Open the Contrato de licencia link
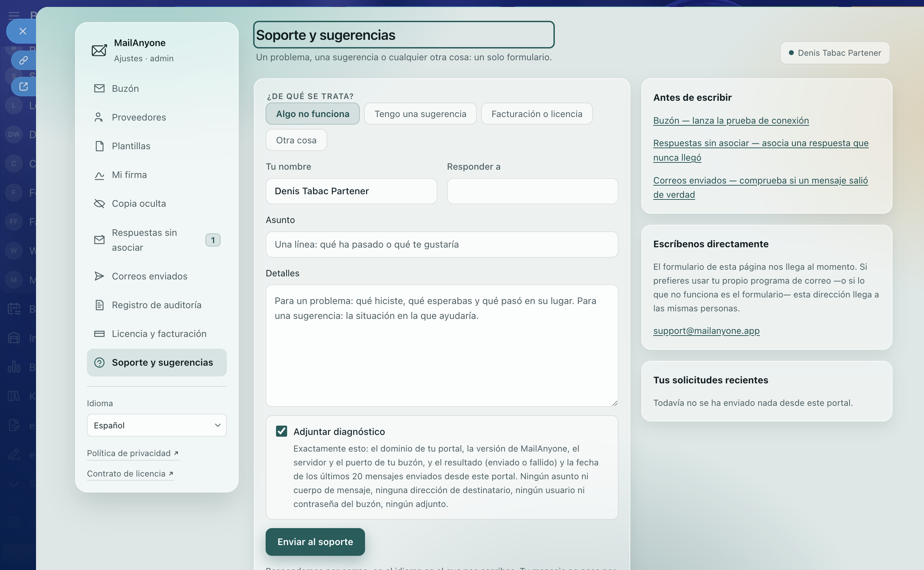Viewport: 924px width, 570px height. click(131, 473)
